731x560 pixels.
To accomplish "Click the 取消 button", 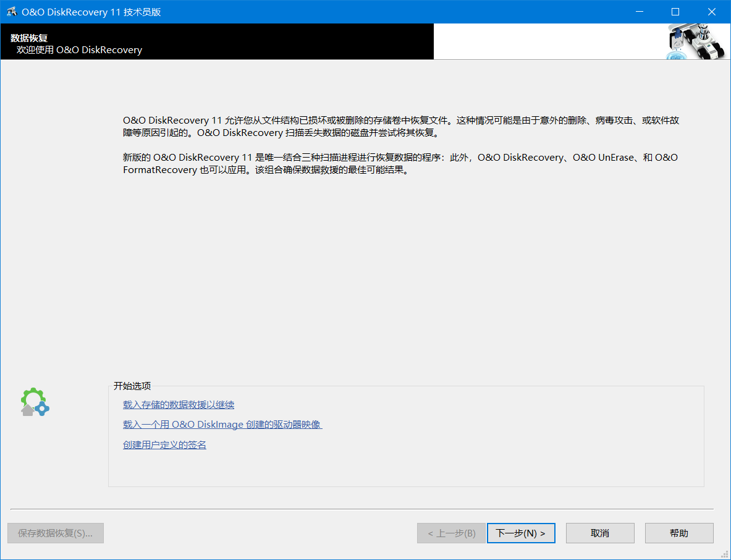I will pos(600,533).
